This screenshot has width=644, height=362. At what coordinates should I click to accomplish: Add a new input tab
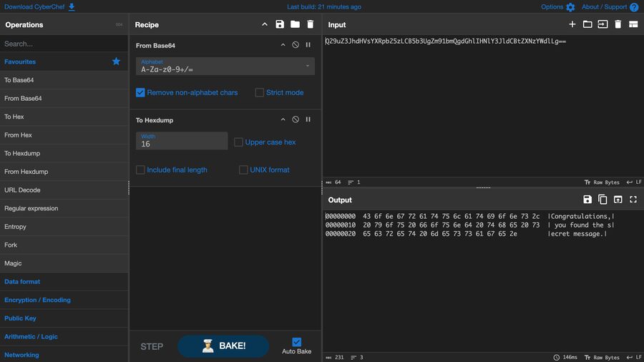click(572, 24)
